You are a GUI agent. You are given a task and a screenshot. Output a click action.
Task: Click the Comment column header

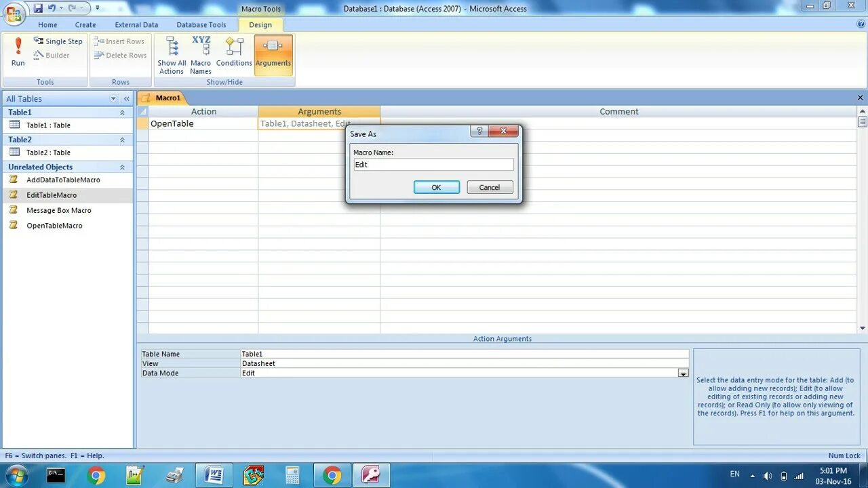618,112
